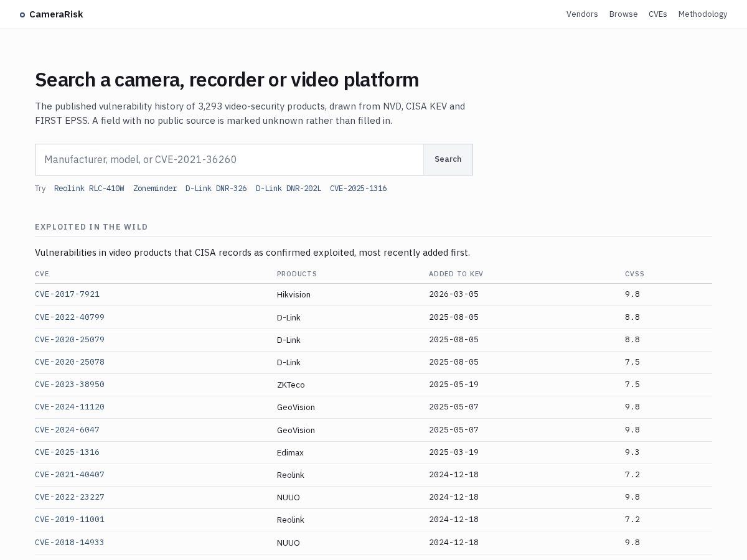Click the Search button
This screenshot has width=747, height=560.
[448, 159]
